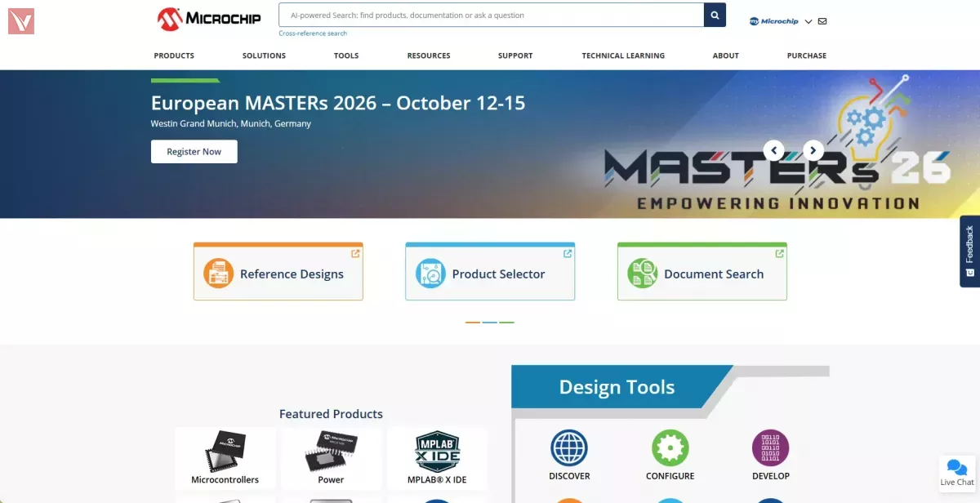
Task: Click the Design Tools heading
Action: [x=617, y=387]
